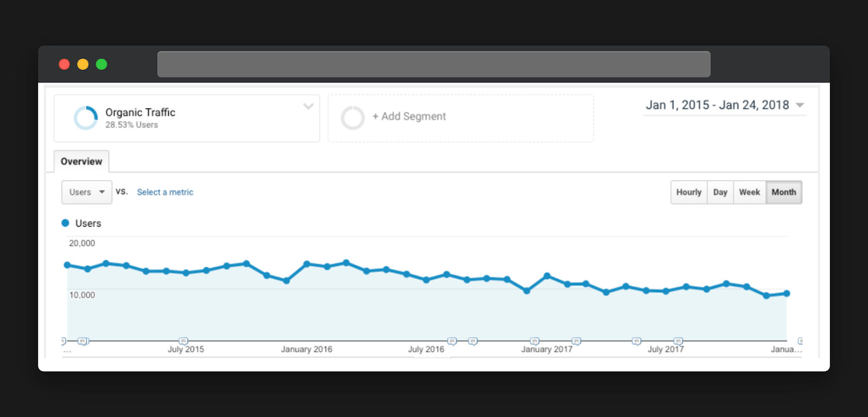868x417 pixels.
Task: Click the empty circle icon beside Add Segment
Action: (x=353, y=118)
